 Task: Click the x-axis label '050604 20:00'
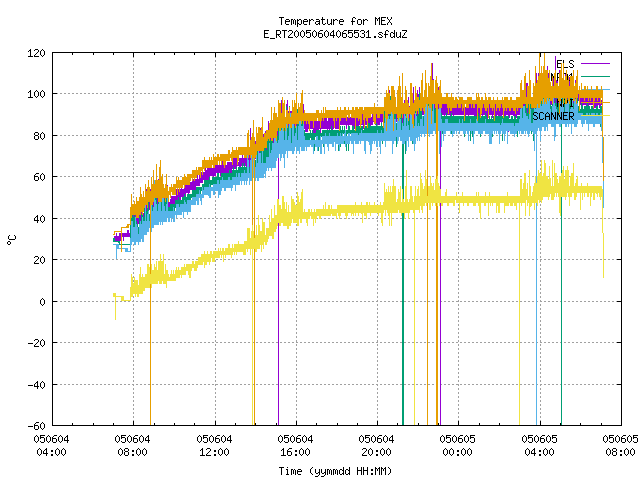coord(376,446)
